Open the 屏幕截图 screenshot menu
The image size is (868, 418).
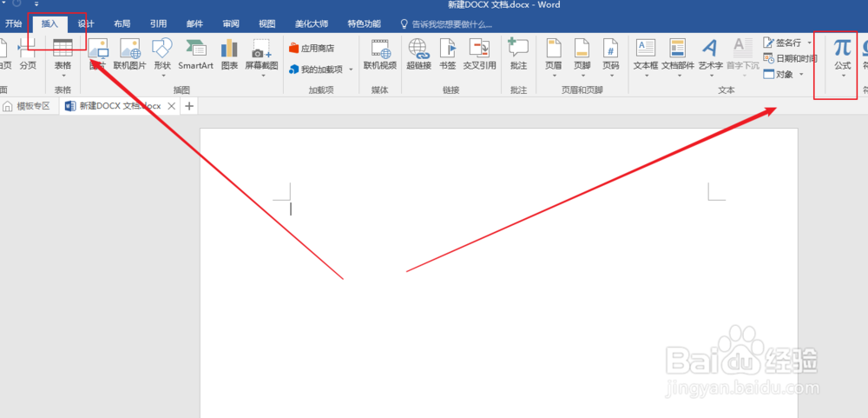pos(261,57)
